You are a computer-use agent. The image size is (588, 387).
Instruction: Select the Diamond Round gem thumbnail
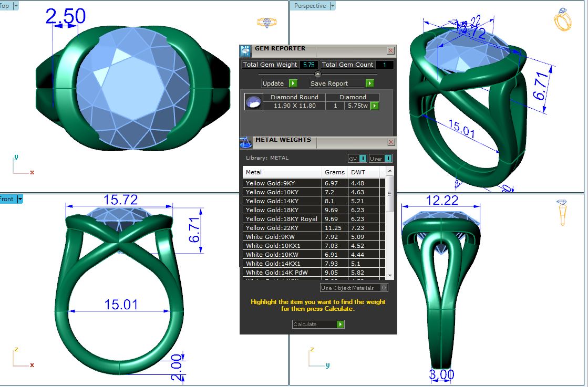click(x=254, y=102)
